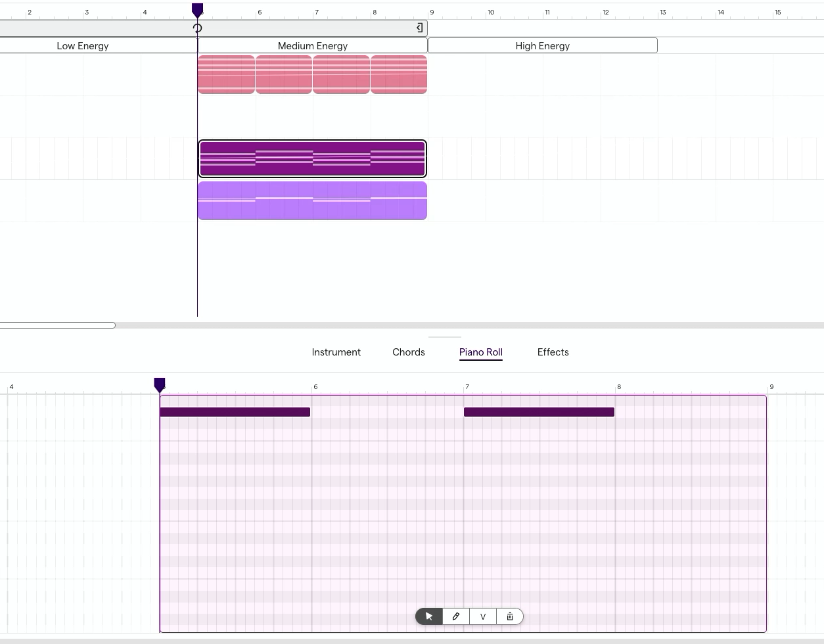Open the Effects tab
This screenshot has width=824, height=644.
553,352
